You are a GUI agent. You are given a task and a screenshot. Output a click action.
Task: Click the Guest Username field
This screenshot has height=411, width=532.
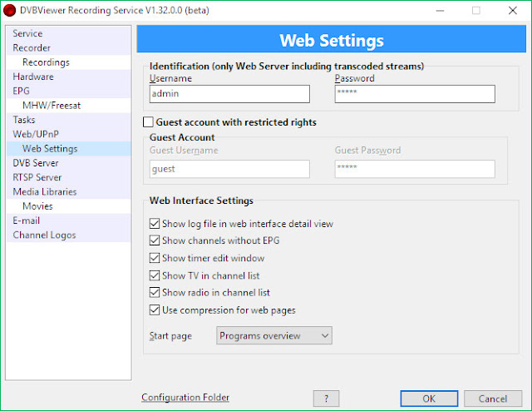tap(229, 169)
